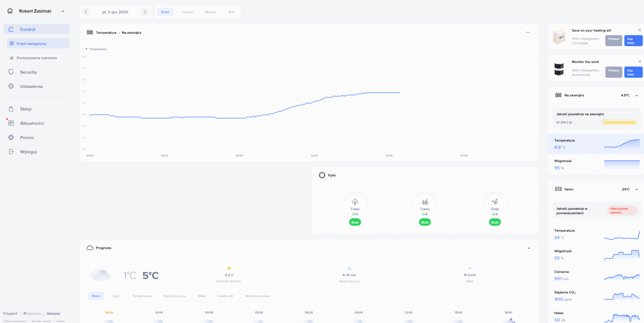The image size is (644, 323).
Task: Click Preview for Inteligentny Termostat
Action: click(x=613, y=41)
